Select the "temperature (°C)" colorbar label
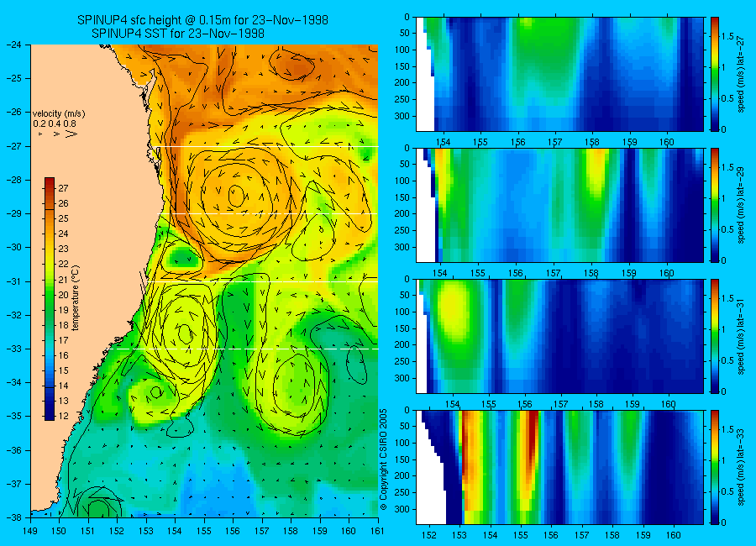This screenshot has height=546, width=756. click(x=76, y=298)
